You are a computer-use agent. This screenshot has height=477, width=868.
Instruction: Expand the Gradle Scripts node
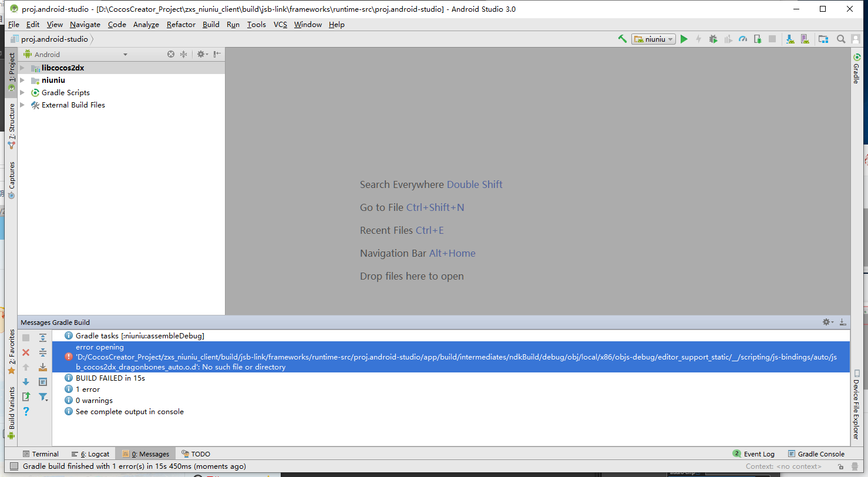(x=22, y=93)
